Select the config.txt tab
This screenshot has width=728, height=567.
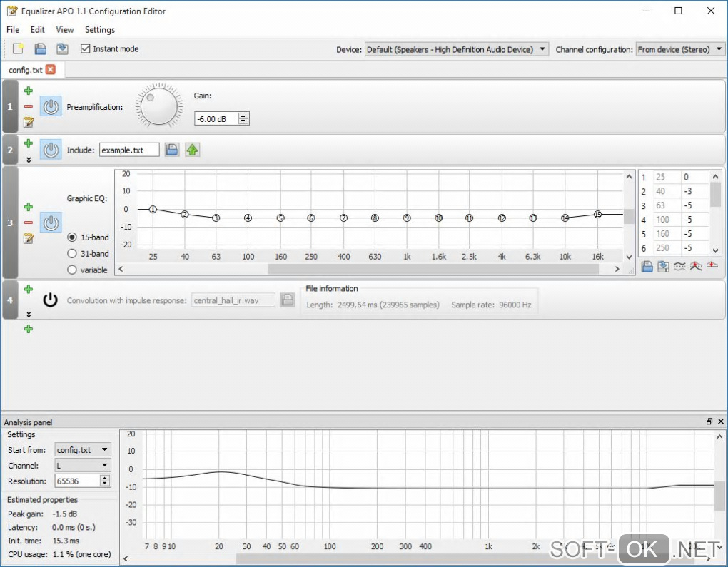click(x=26, y=70)
